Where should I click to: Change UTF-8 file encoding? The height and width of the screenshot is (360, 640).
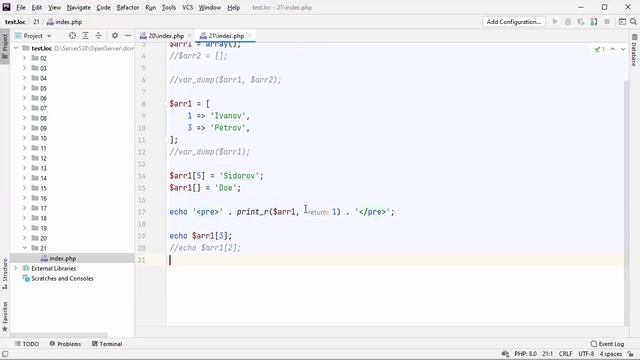point(586,354)
